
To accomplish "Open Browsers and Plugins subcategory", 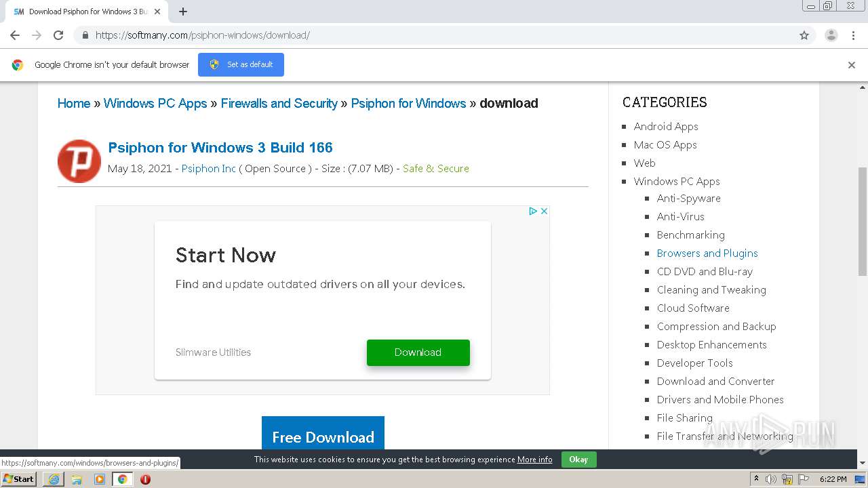I will click(707, 253).
